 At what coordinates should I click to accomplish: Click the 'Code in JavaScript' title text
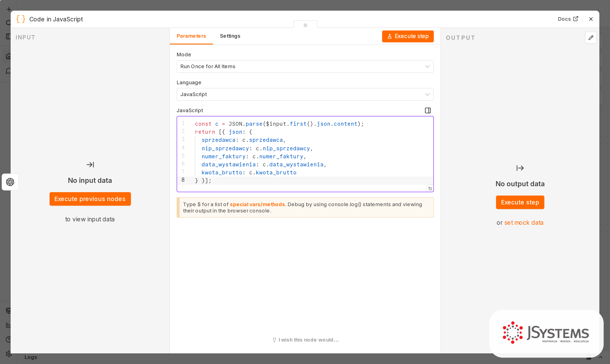(x=56, y=19)
